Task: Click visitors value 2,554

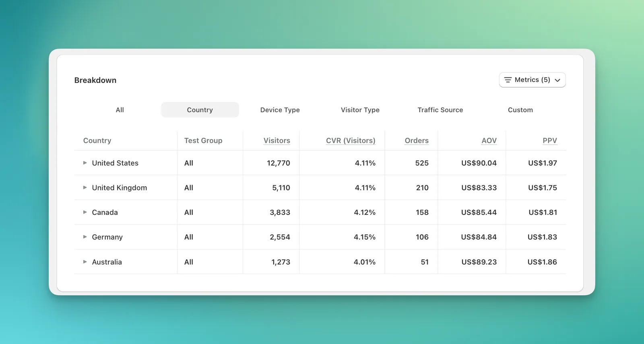Action: (x=280, y=237)
